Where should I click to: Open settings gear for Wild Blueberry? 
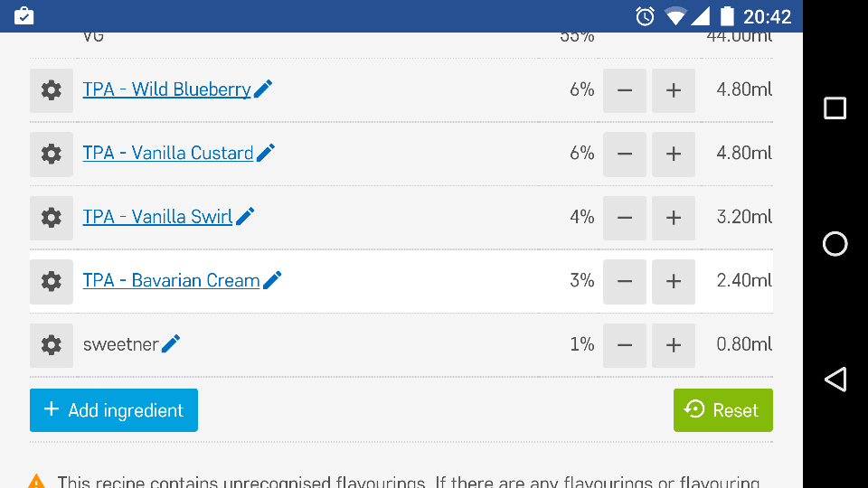click(x=52, y=90)
